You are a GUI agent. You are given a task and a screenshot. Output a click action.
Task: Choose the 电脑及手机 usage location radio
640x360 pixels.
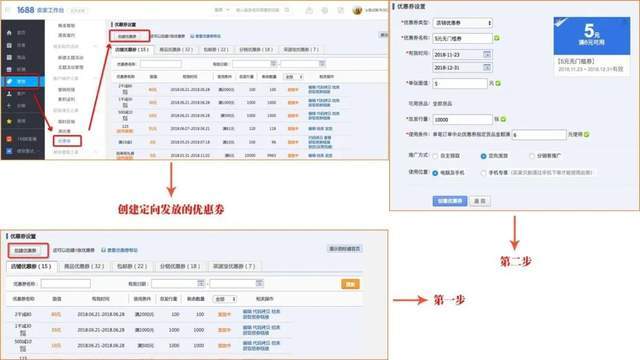click(x=435, y=173)
